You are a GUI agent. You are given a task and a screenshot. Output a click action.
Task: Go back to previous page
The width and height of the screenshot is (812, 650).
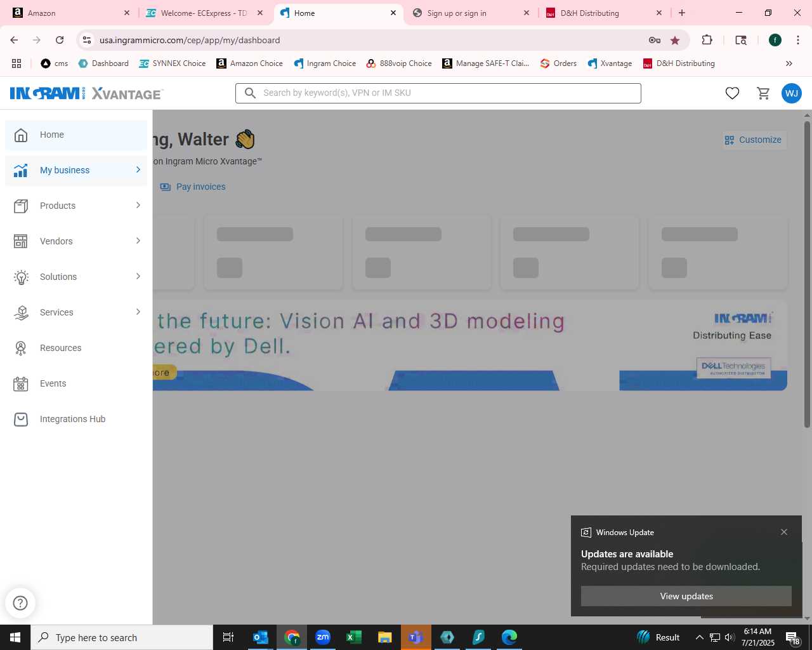[14, 40]
